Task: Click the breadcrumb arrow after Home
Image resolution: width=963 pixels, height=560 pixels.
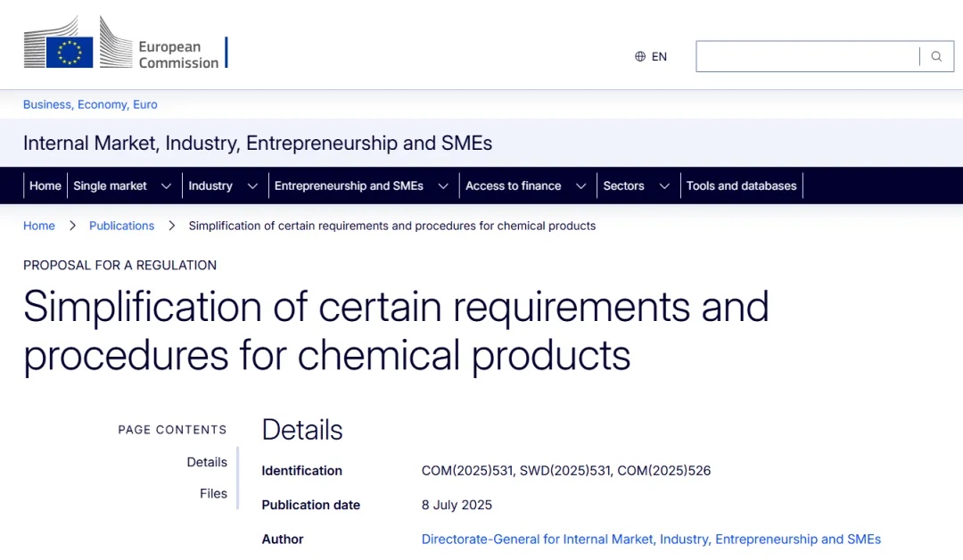Action: pos(72,226)
